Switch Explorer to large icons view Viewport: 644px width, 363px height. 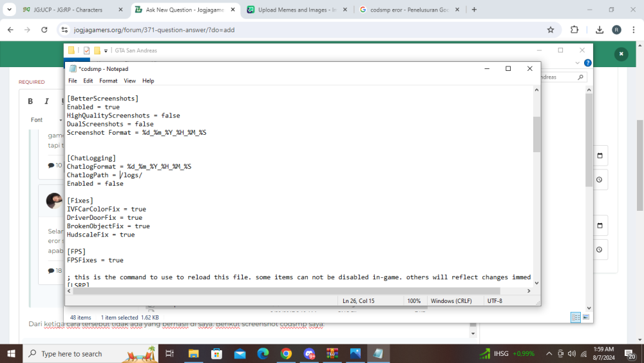click(586, 317)
